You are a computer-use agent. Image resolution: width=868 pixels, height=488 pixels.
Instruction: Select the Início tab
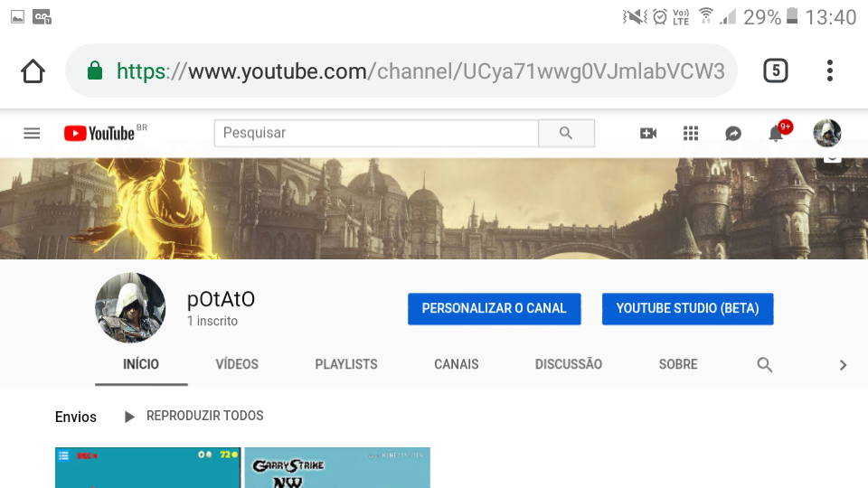(x=141, y=364)
